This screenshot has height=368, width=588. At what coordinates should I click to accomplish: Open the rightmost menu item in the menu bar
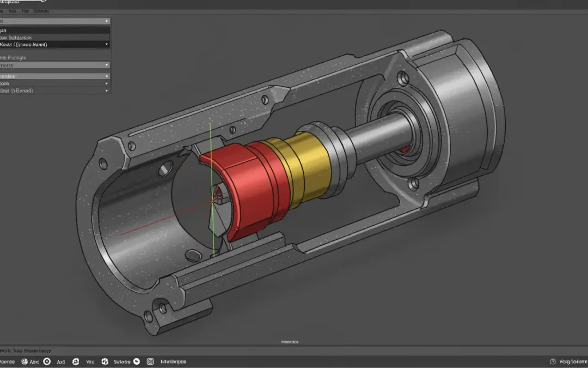(x=41, y=10)
